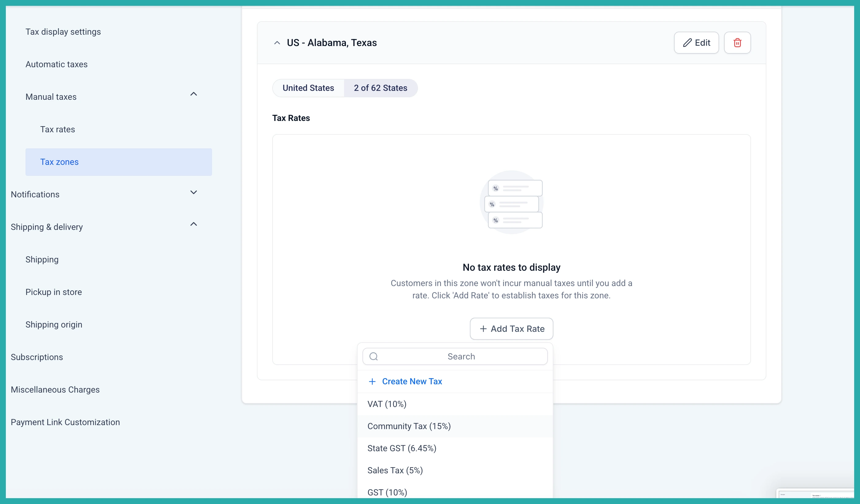Click the Edit button with pencil icon

click(696, 43)
